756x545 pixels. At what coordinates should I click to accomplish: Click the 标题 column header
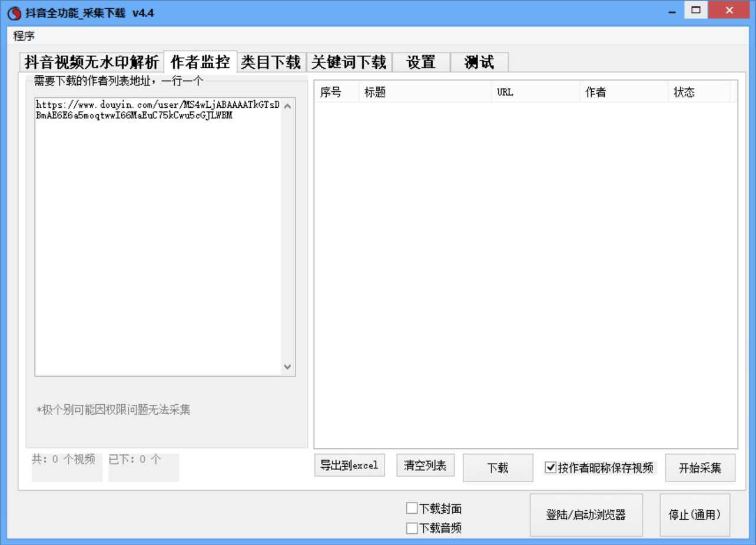[x=425, y=93]
